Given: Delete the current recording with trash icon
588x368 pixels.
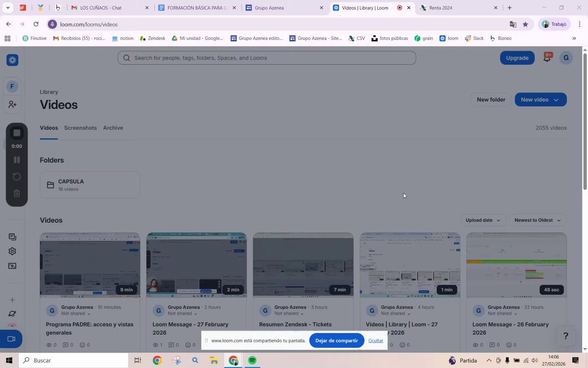Looking at the screenshot, I should 16,193.
